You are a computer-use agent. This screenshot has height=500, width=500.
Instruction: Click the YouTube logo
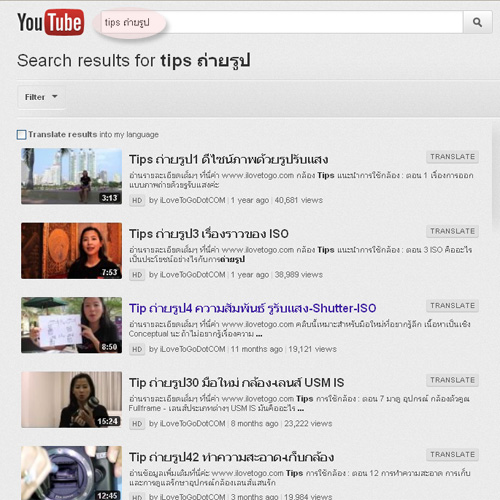click(51, 22)
